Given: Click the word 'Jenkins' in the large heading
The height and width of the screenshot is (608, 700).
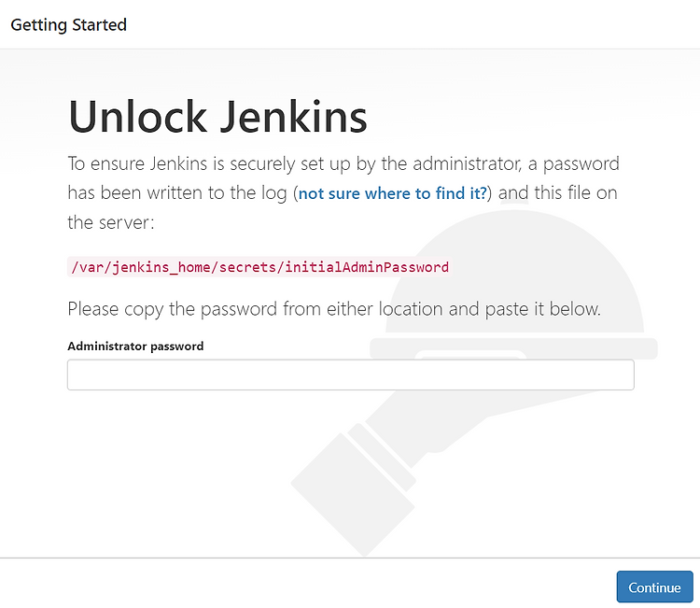Looking at the screenshot, I should [294, 117].
